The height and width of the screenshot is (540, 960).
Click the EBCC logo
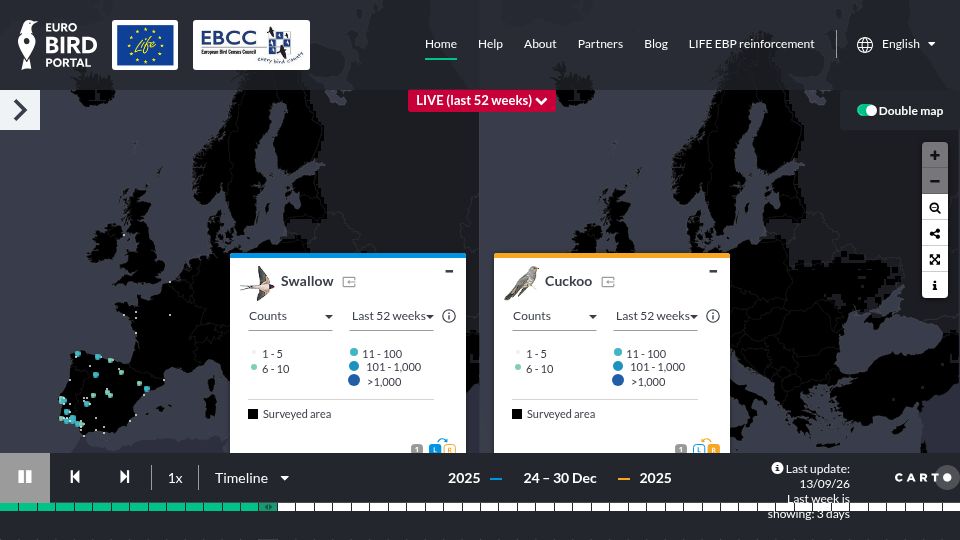pyautogui.click(x=251, y=45)
